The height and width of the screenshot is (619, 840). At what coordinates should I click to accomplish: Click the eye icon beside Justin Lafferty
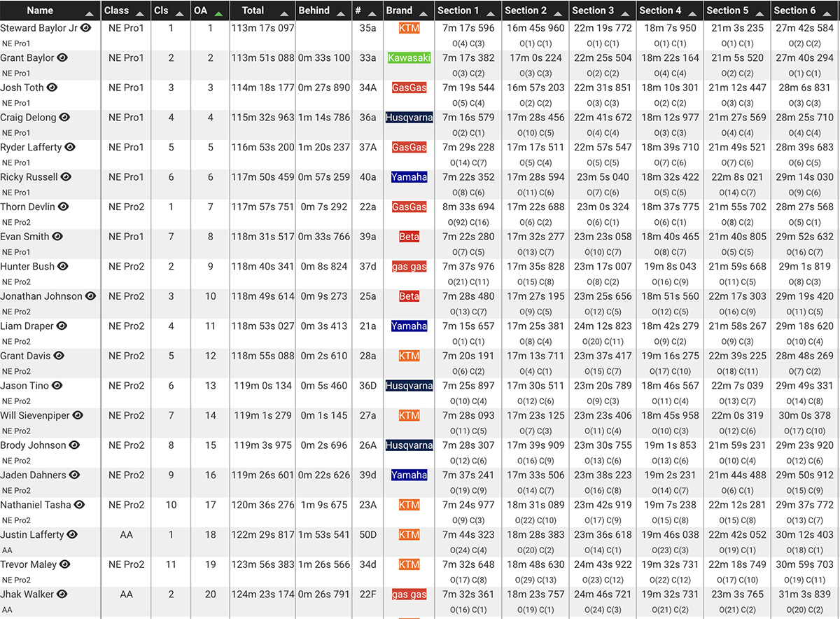click(72, 534)
